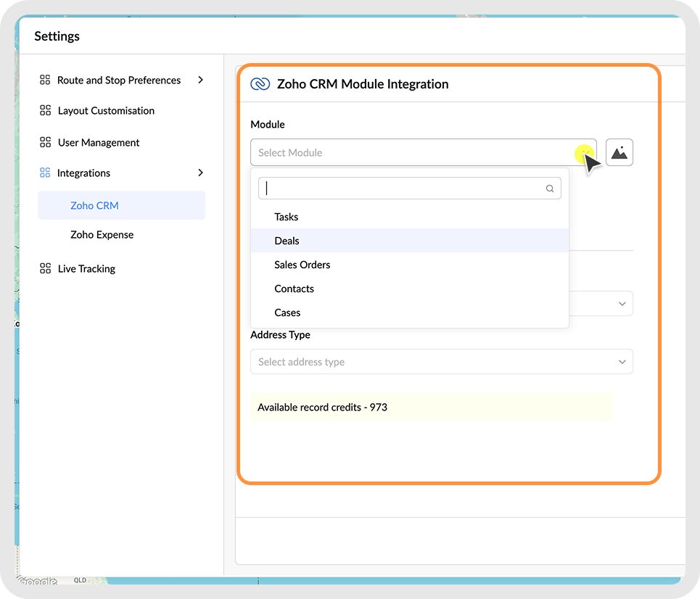Screen dimensions: 700x599
Task: Click the User Management grid icon
Action: coord(45,143)
